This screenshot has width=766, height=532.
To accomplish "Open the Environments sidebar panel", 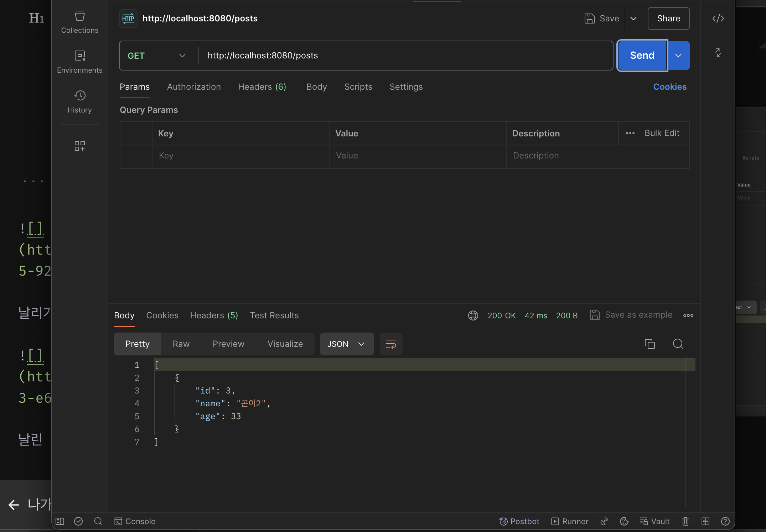I will pos(79,62).
